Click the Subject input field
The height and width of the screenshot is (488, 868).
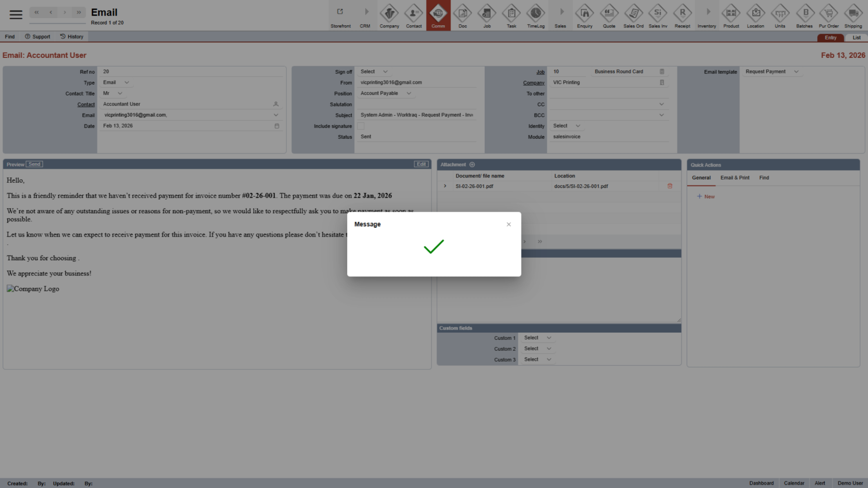pyautogui.click(x=416, y=115)
